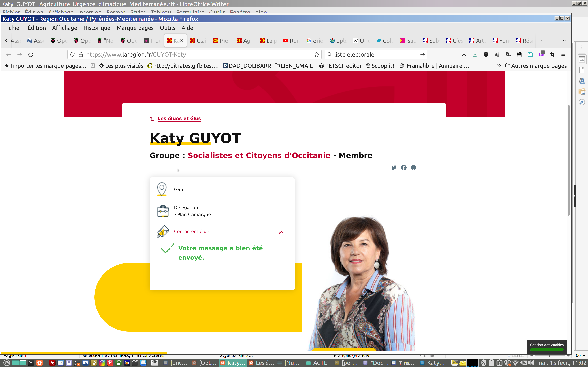
Task: Open the Firefox hamburger menu
Action: coord(563,55)
